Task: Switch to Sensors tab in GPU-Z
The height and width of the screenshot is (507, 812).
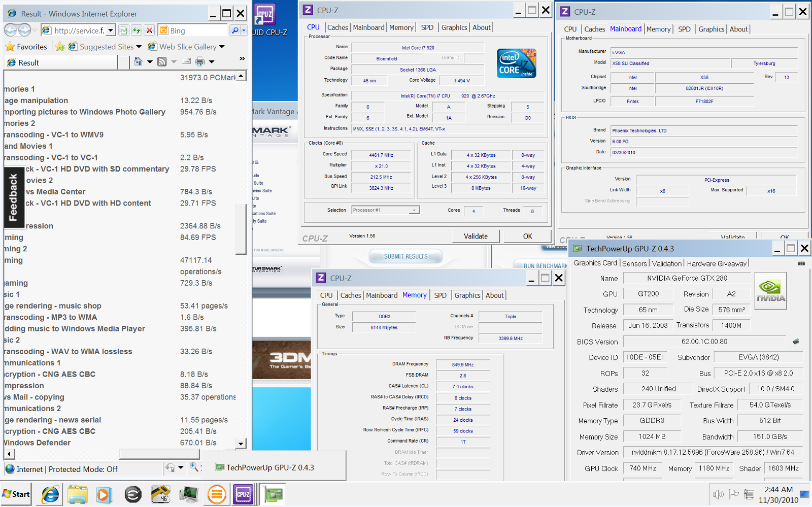Action: 634,263
